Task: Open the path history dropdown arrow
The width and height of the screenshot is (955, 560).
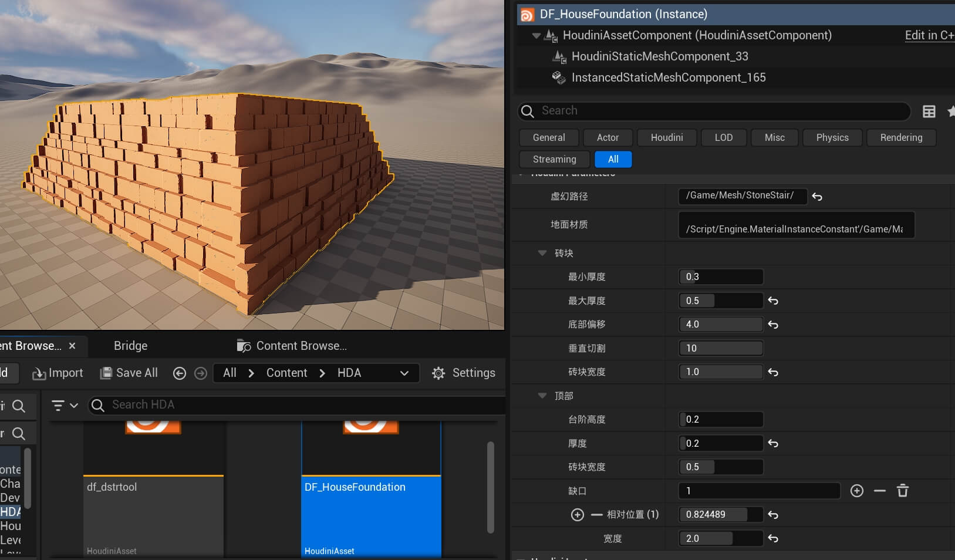Action: 404,373
